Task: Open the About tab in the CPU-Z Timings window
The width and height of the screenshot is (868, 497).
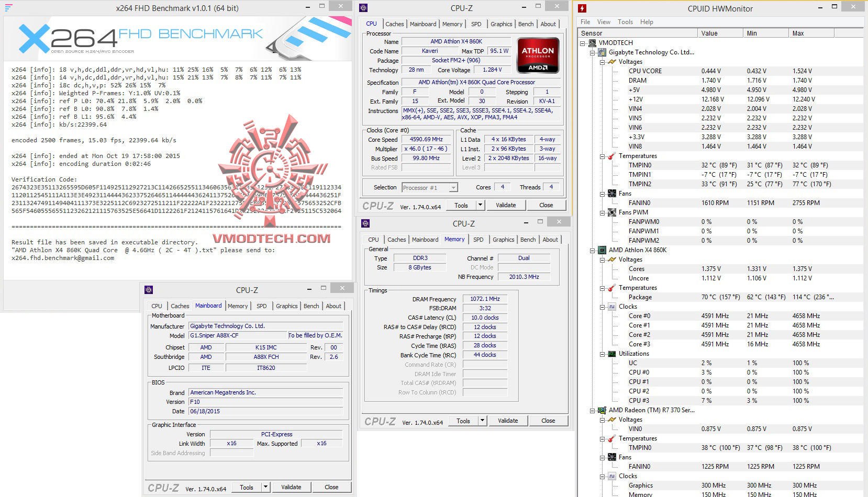Action: point(550,240)
